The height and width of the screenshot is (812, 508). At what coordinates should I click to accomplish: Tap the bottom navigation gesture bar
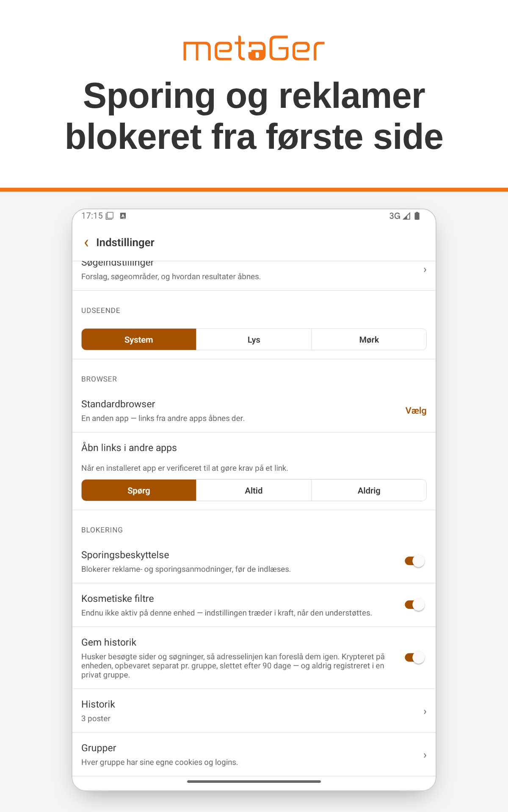click(x=254, y=782)
